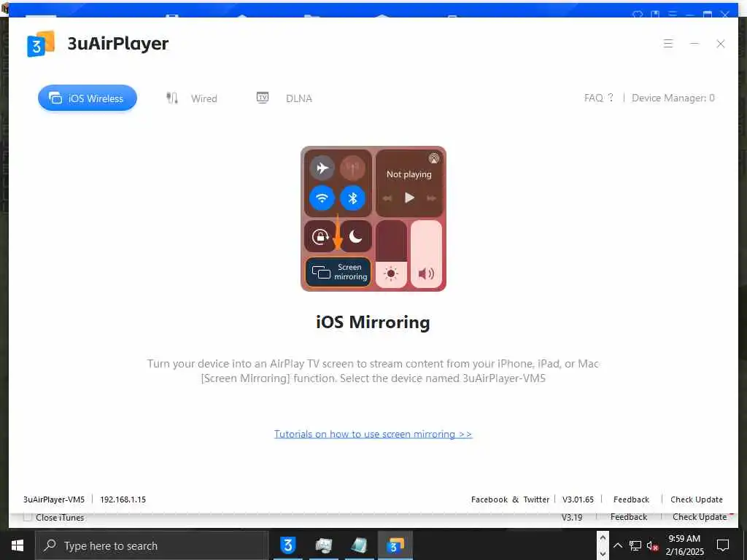747x560 pixels.
Task: Click the Twitter link
Action: [536, 499]
